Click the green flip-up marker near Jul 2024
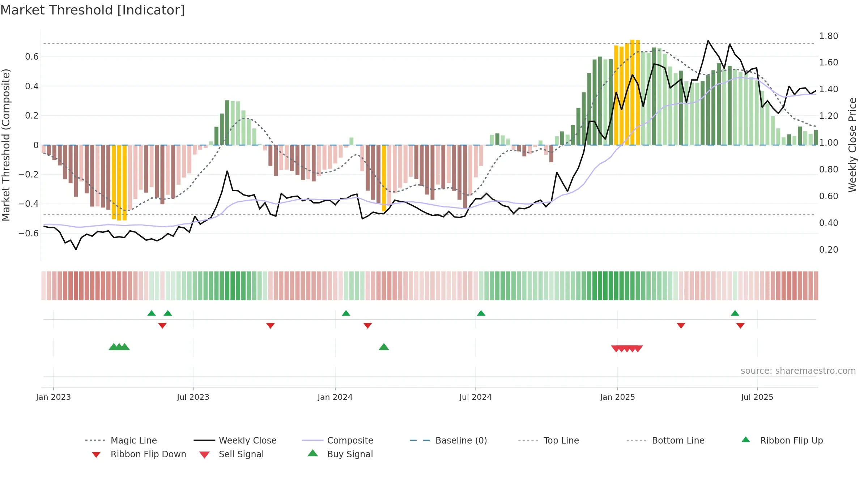868x488 pixels. pos(481,313)
